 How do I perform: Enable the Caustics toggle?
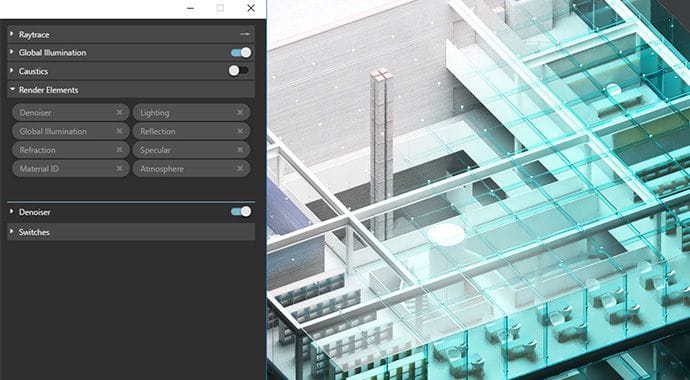[239, 71]
